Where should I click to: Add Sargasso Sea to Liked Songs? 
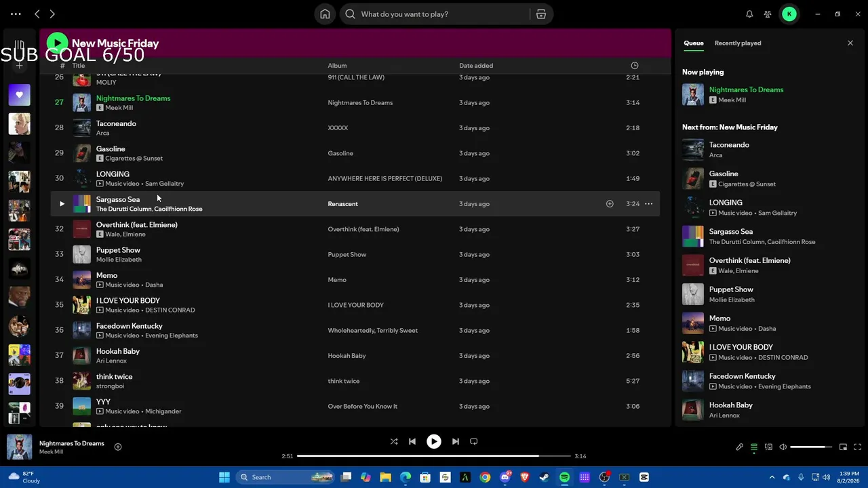[x=610, y=203]
